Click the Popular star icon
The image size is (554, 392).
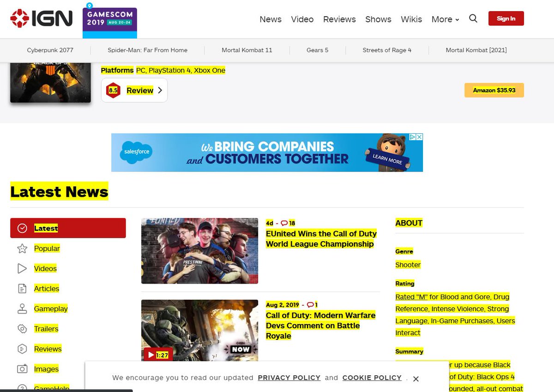coord(22,249)
